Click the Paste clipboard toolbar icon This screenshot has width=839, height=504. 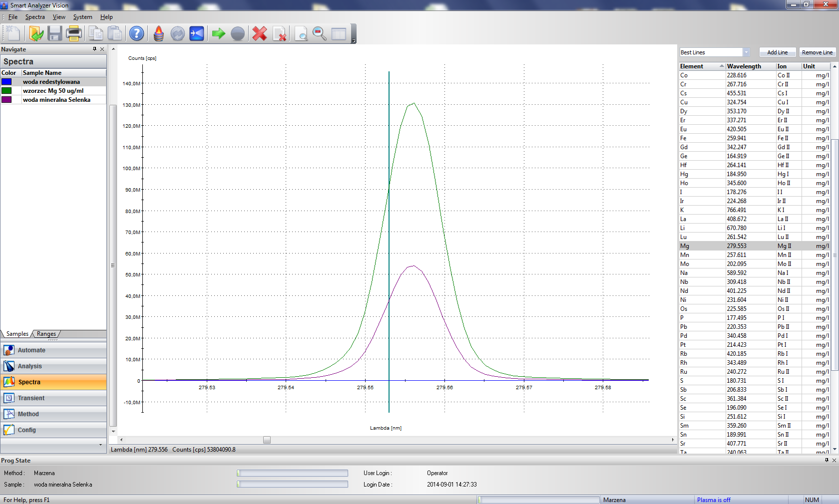[115, 33]
